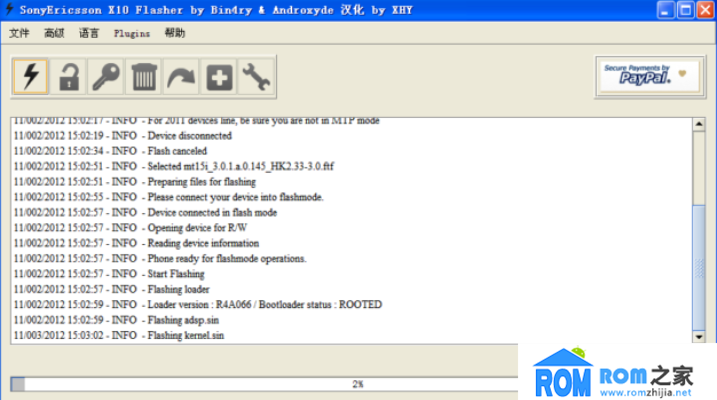Click the app lightning icon in title bar
The width and height of the screenshot is (717, 400).
point(9,10)
